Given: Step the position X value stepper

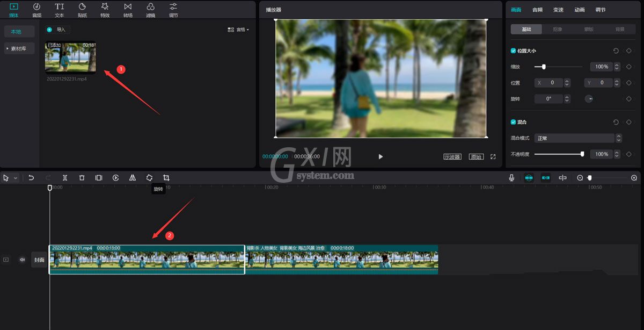Looking at the screenshot, I should tap(567, 83).
